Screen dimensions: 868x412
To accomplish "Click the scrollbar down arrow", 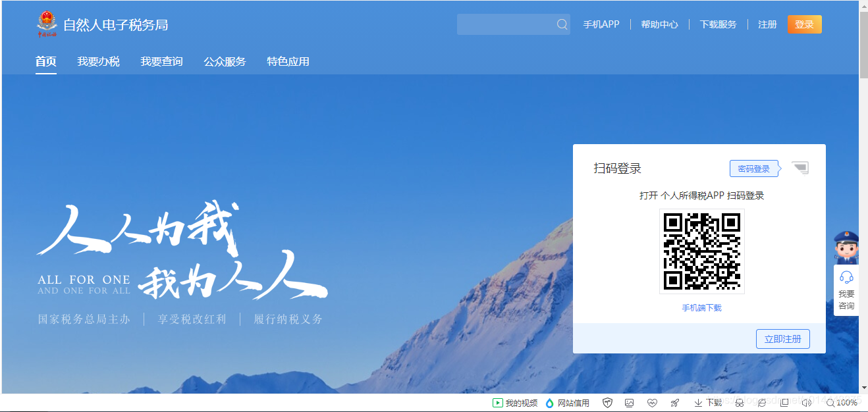I will click(x=863, y=388).
